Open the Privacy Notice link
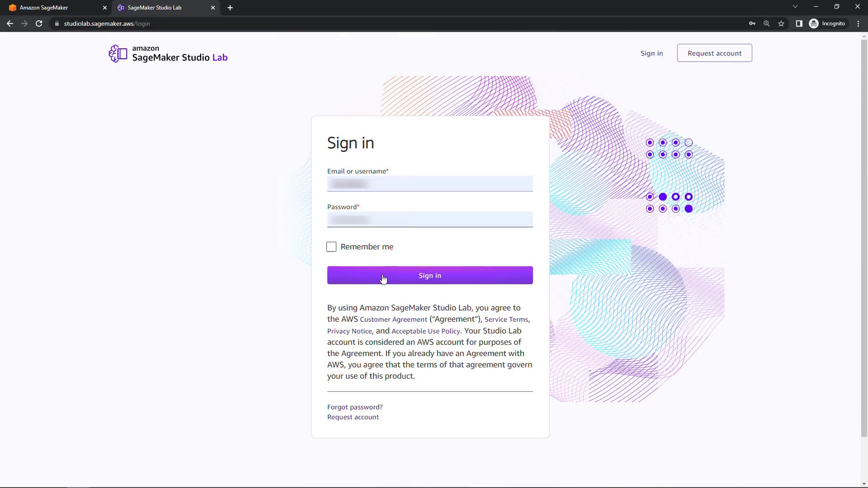This screenshot has height=488, width=868. click(349, 331)
